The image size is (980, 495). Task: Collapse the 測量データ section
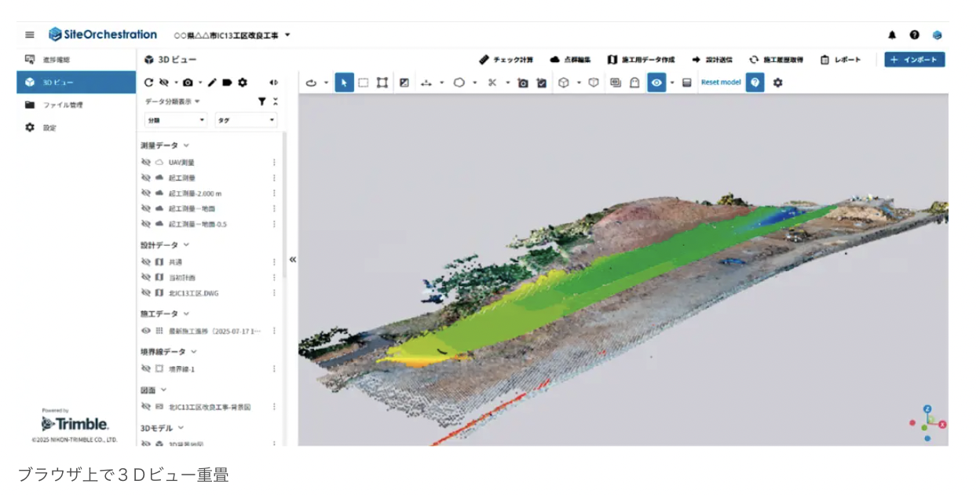(x=186, y=145)
